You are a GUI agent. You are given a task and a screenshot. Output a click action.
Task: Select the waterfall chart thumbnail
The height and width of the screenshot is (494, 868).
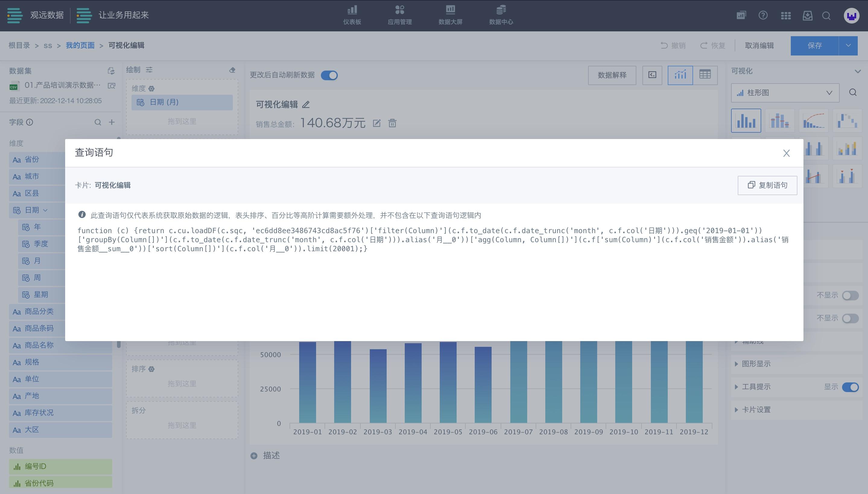[x=847, y=120]
